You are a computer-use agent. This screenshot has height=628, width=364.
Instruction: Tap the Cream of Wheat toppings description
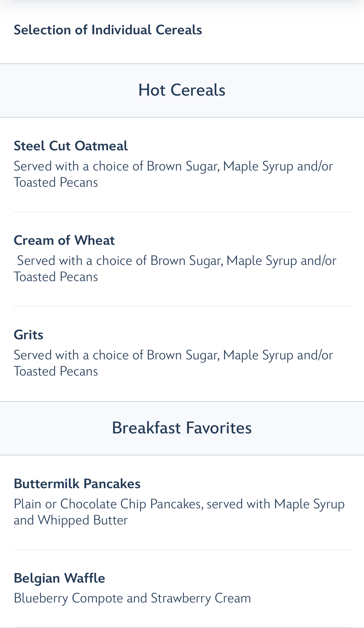pos(175,268)
